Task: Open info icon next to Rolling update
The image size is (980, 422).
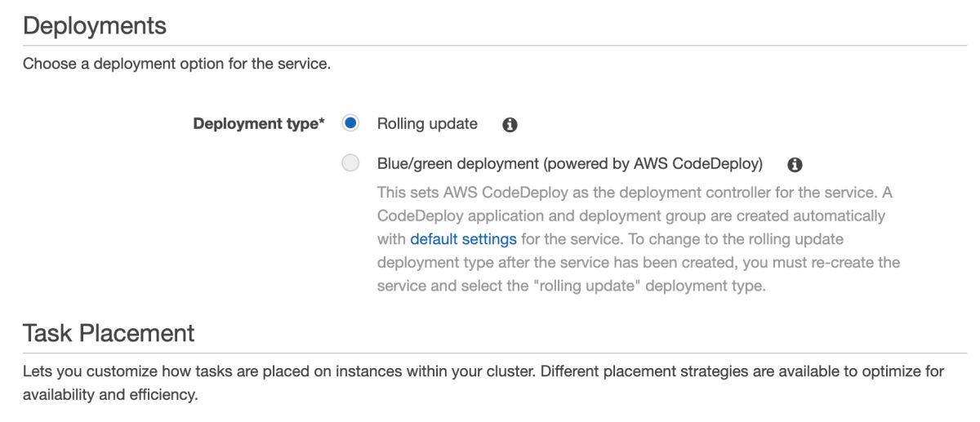Action: 510,125
